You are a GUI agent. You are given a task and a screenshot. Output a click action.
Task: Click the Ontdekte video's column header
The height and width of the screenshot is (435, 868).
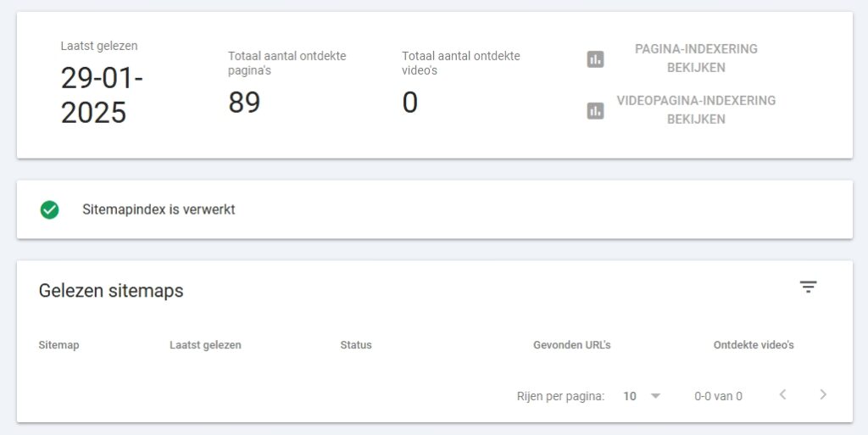point(754,345)
